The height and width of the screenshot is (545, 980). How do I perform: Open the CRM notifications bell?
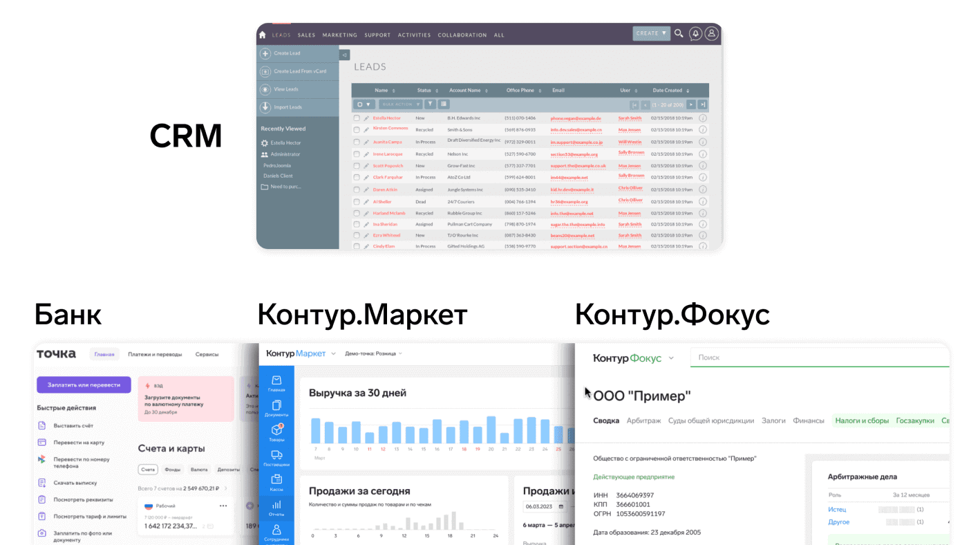pos(696,33)
